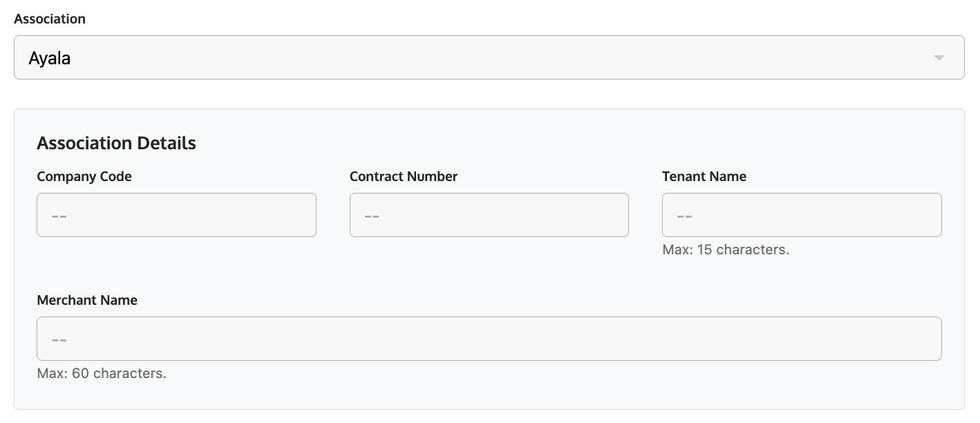The width and height of the screenshot is (980, 423).
Task: Click the placeholder dashes in Merchant Name
Action: [x=59, y=340]
